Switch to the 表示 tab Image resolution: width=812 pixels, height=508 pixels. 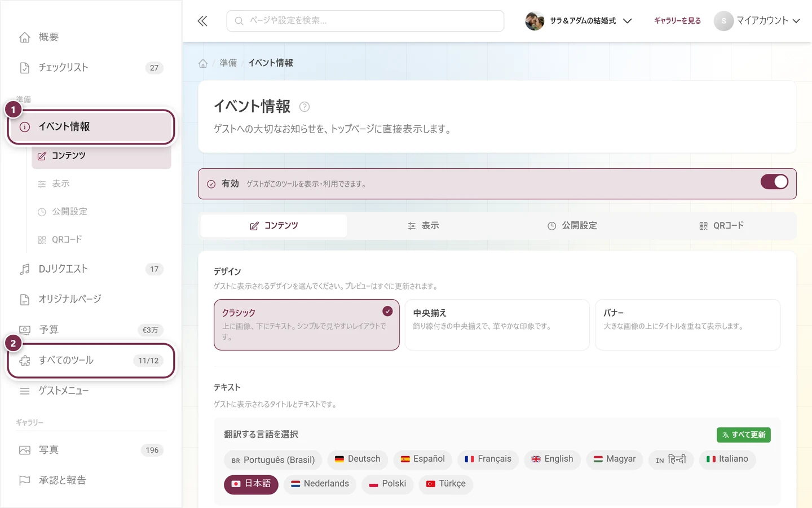tap(423, 226)
